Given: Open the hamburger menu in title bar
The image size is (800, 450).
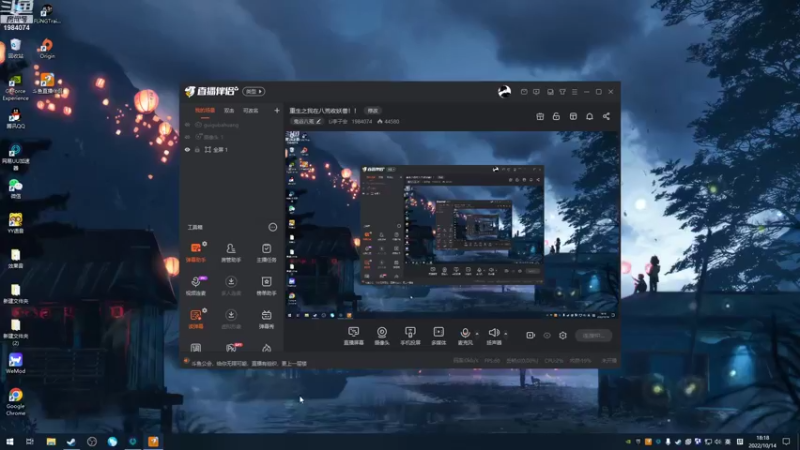Looking at the screenshot, I should tap(574, 92).
